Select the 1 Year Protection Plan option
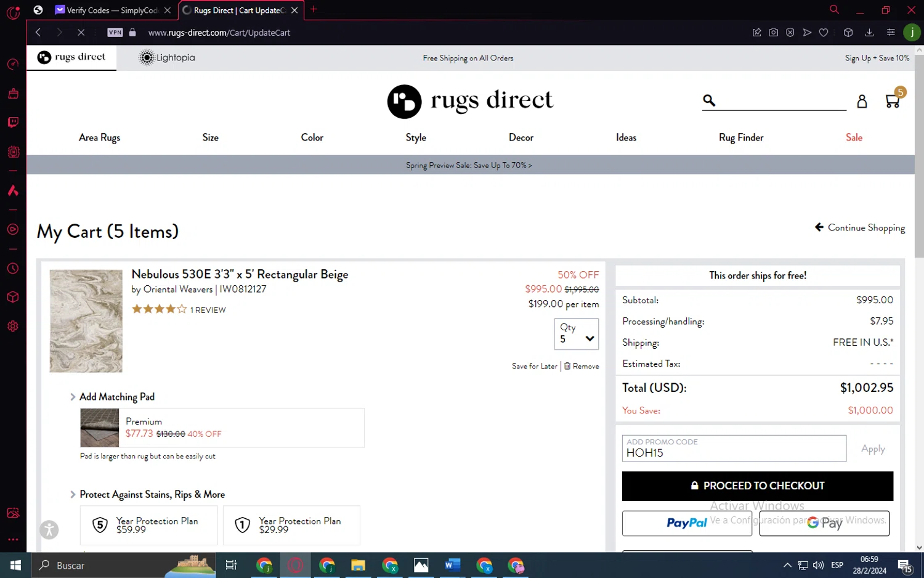Image resolution: width=924 pixels, height=578 pixels. click(291, 525)
